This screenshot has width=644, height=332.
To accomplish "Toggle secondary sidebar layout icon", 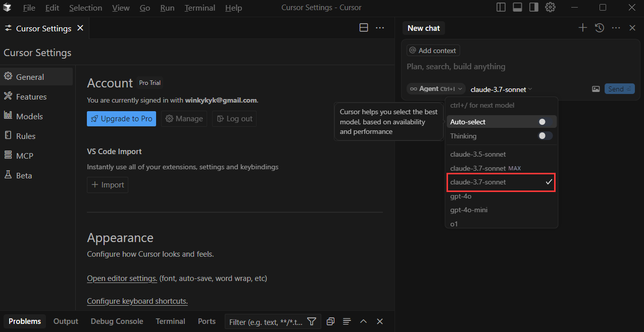I will pyautogui.click(x=534, y=8).
